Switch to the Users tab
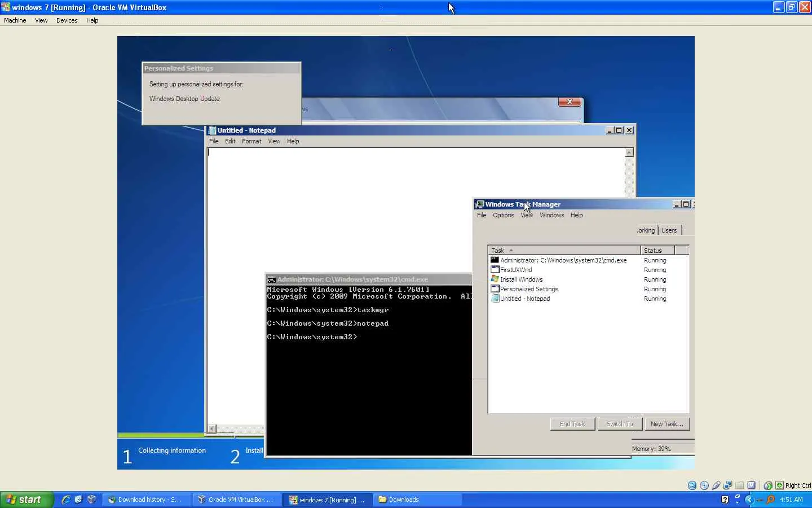This screenshot has height=508, width=812. tap(669, 230)
